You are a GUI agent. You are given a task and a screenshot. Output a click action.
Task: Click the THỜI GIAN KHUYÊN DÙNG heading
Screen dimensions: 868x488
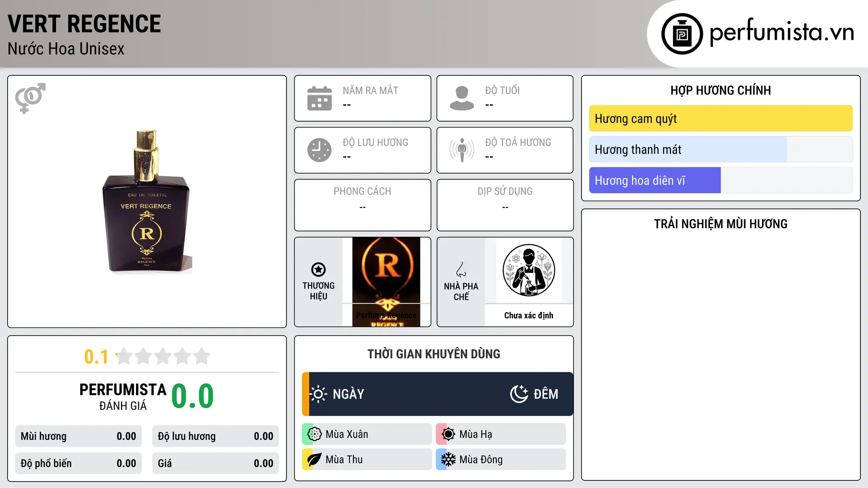point(434,354)
